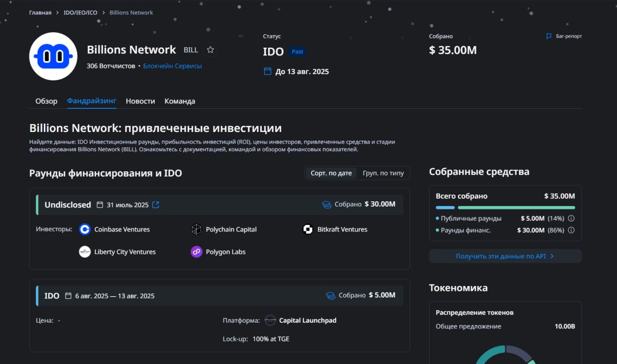Image resolution: width=617 pixels, height=364 pixels.
Task: Click the Polygon Labs logo icon
Action: pyautogui.click(x=196, y=252)
